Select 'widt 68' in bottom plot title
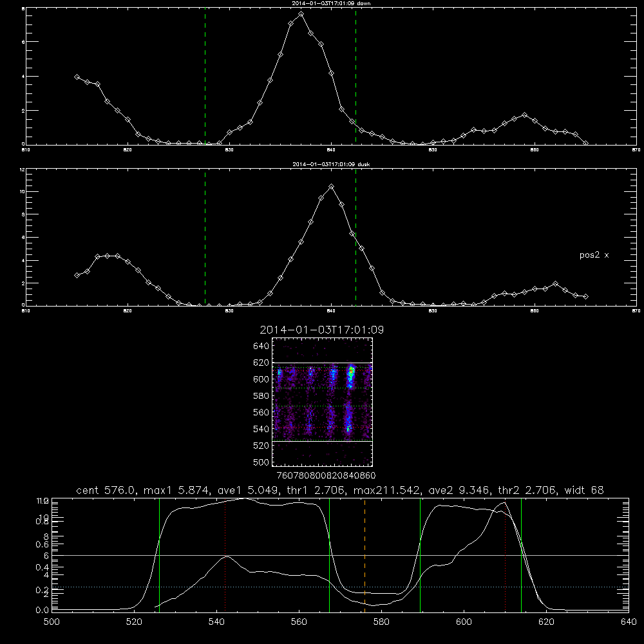This screenshot has height=644, width=644. click(584, 490)
